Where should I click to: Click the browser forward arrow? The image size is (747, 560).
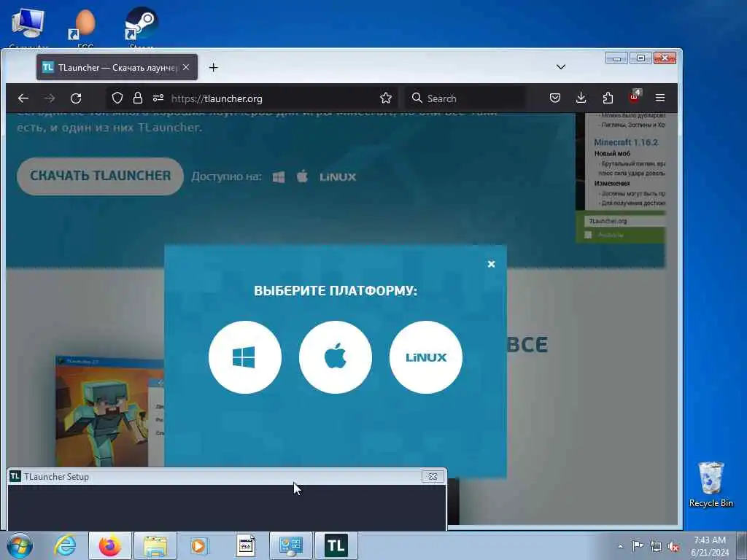click(x=49, y=98)
